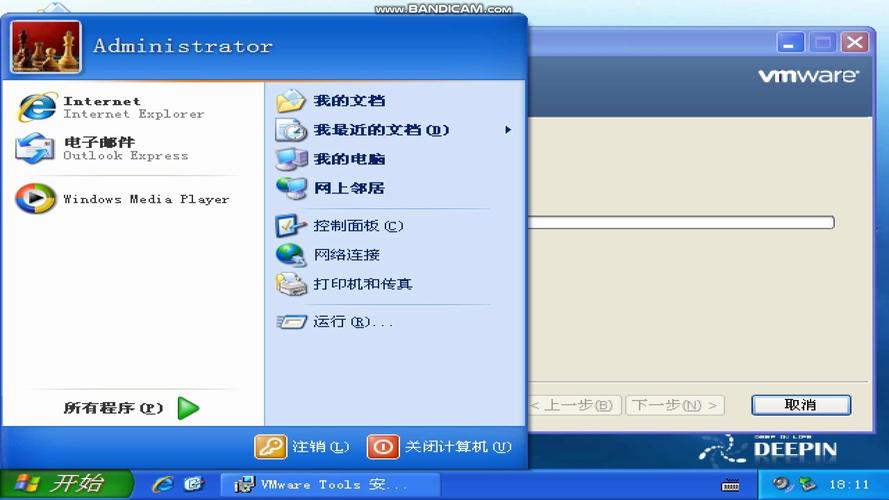Select 网络连接 menu entry text
889x500 pixels.
click(x=346, y=255)
